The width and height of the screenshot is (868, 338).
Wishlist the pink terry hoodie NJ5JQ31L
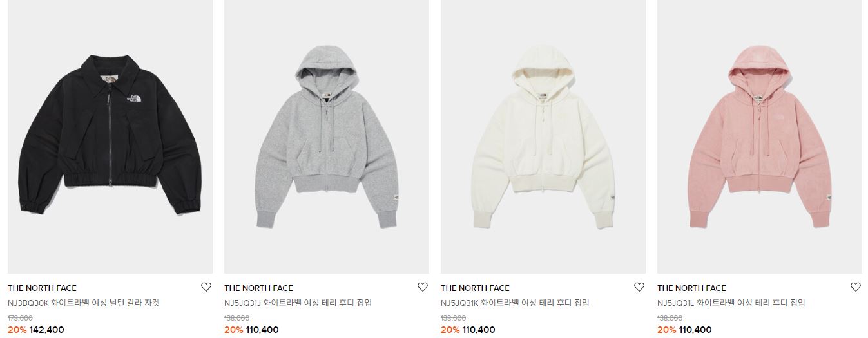coord(856,287)
